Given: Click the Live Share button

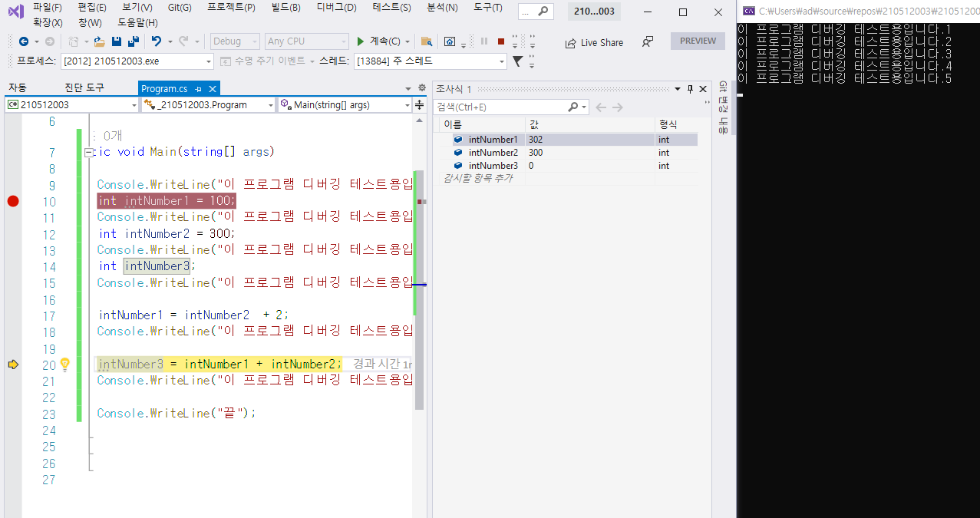Looking at the screenshot, I should click(x=594, y=43).
